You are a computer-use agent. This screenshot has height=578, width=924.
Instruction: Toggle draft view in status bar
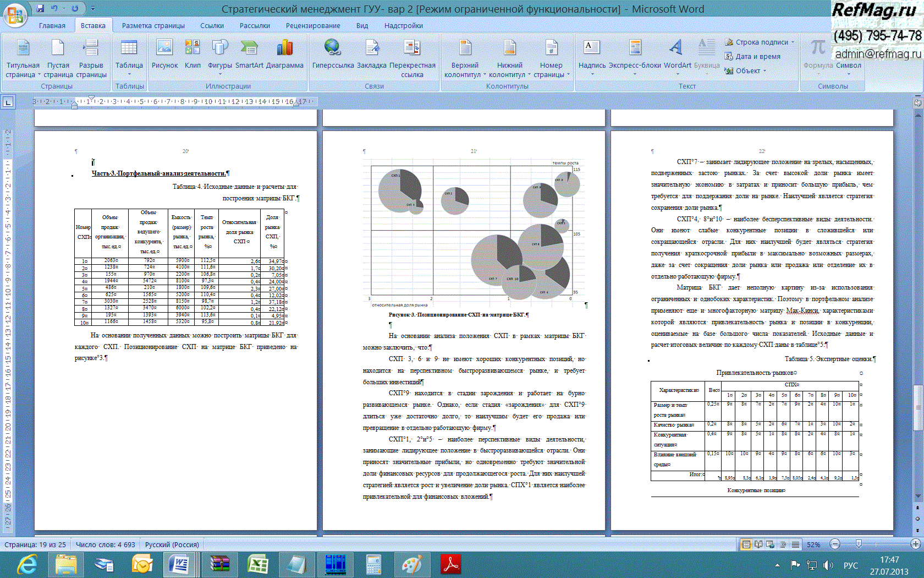pyautogui.click(x=795, y=544)
